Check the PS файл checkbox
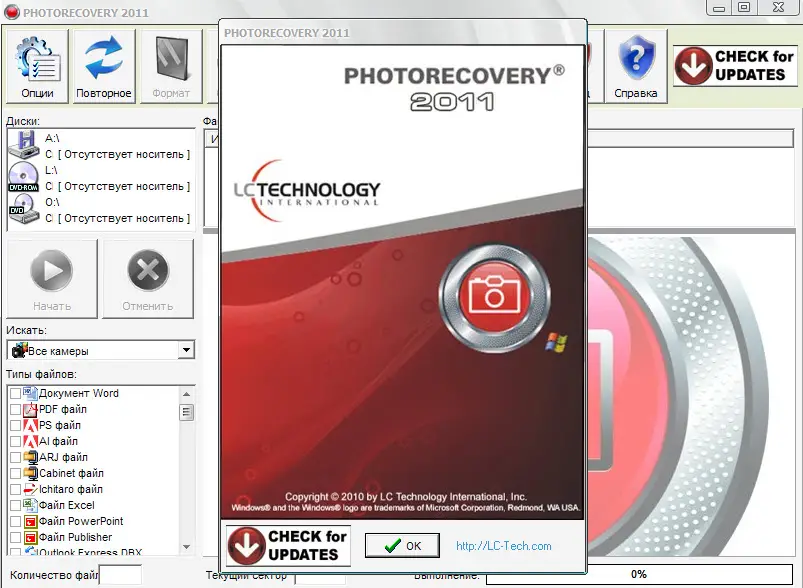This screenshot has width=803, height=588. pos(15,425)
